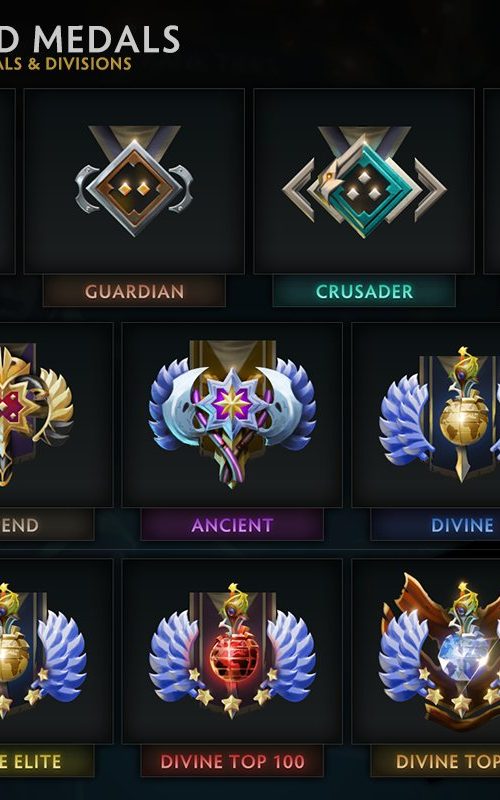The image size is (500, 800).
Task: Click the gold DIVINE TOP label at right
Action: [448, 762]
